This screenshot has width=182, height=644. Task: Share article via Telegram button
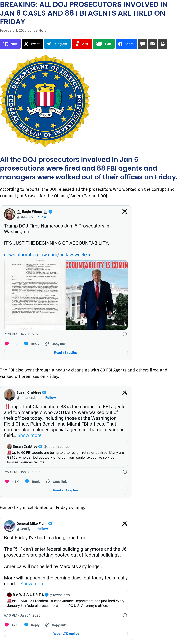(x=57, y=44)
